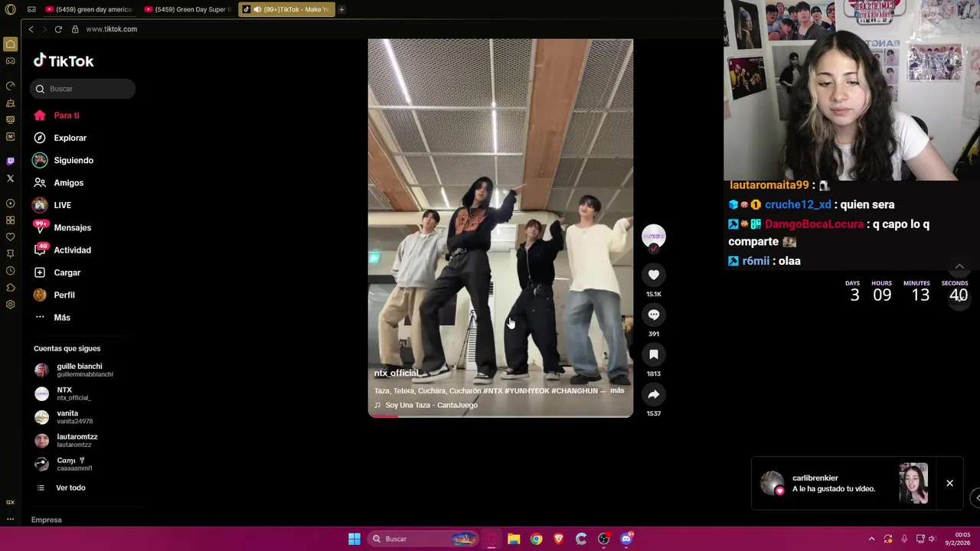980x551 pixels.
Task: Open taskbar volume control
Action: [932, 539]
